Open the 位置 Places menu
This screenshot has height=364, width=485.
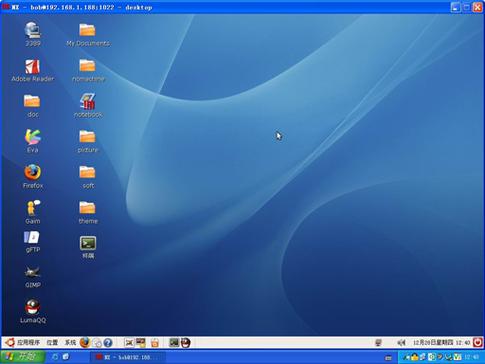tap(52, 342)
